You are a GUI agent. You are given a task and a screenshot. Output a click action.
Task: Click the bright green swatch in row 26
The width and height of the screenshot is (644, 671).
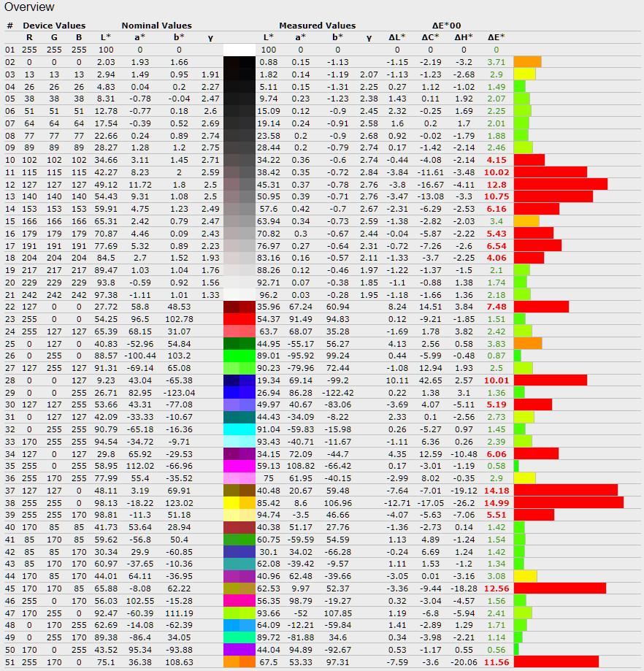[239, 355]
